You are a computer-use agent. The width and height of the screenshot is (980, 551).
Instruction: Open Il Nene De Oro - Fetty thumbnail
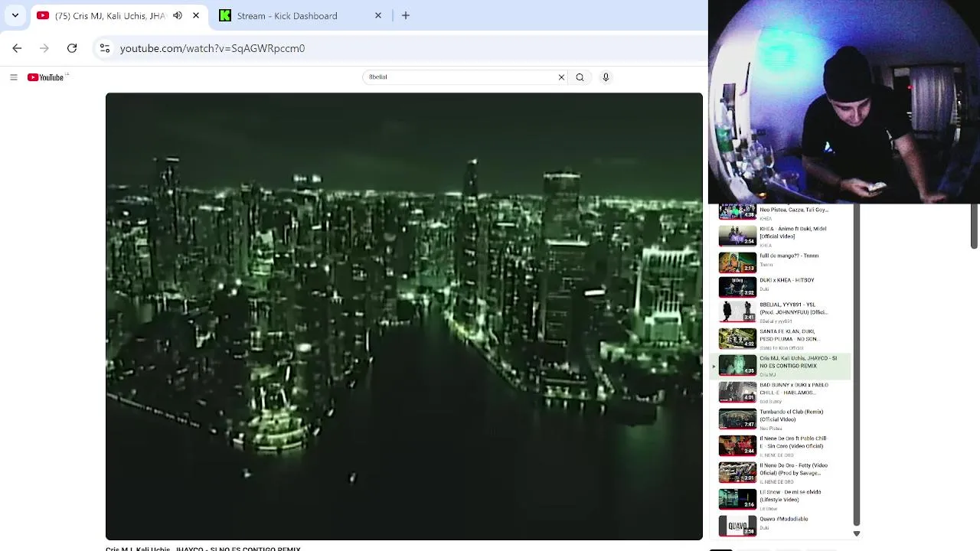coord(737,472)
